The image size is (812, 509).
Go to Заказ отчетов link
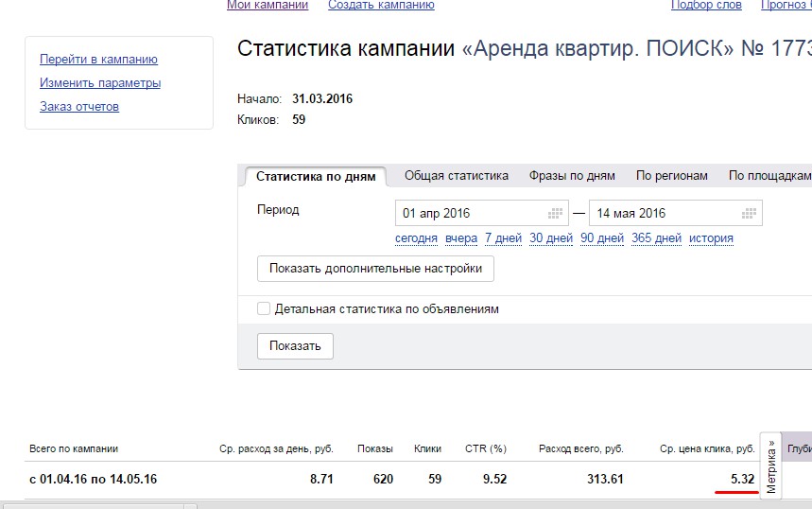79,107
